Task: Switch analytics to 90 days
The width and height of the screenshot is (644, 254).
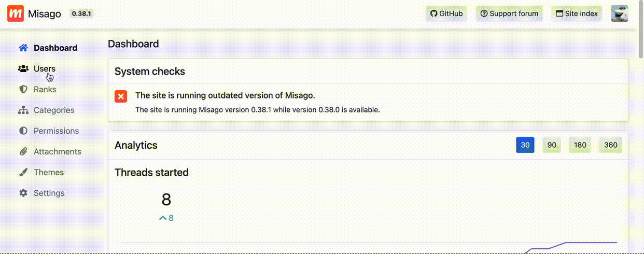Action: click(x=552, y=145)
